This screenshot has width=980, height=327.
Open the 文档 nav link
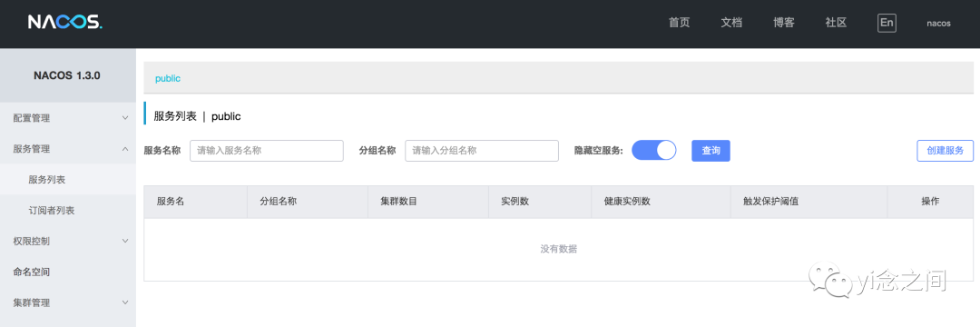click(x=731, y=23)
